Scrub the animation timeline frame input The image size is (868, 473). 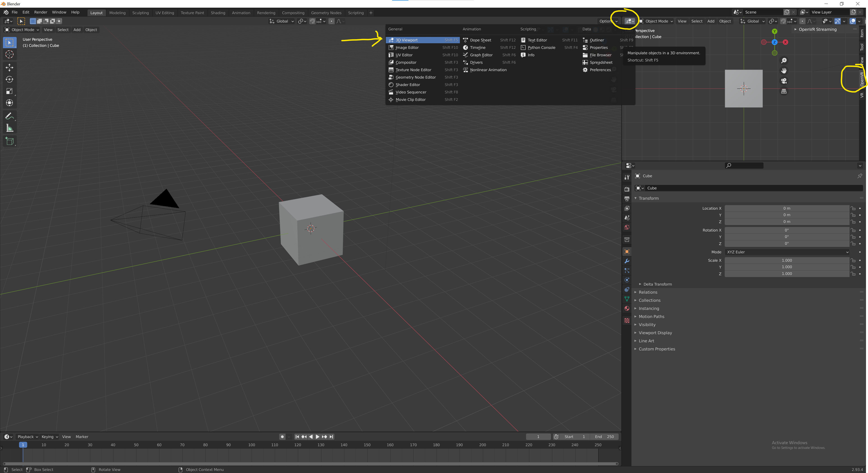[x=537, y=436]
